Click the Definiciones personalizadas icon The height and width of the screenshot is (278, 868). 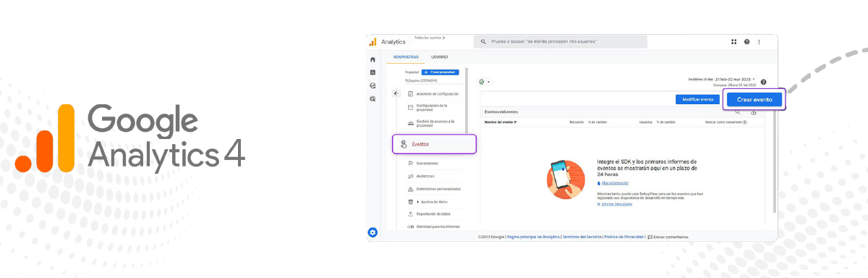tap(410, 189)
